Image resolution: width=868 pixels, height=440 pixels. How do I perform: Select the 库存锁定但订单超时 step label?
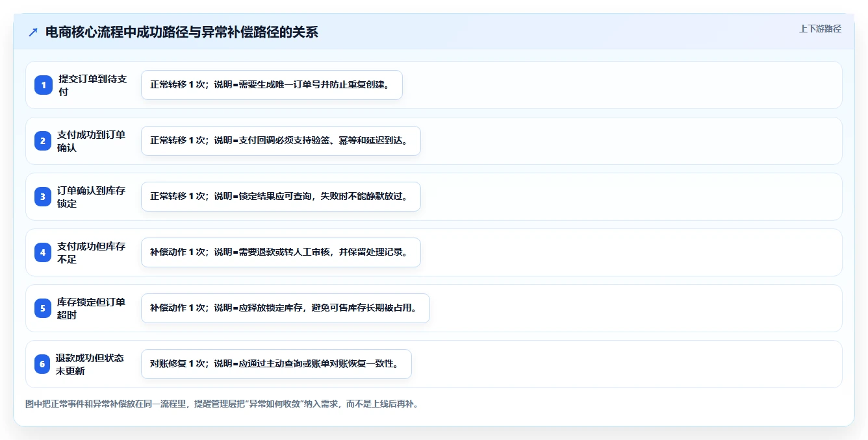(92, 308)
